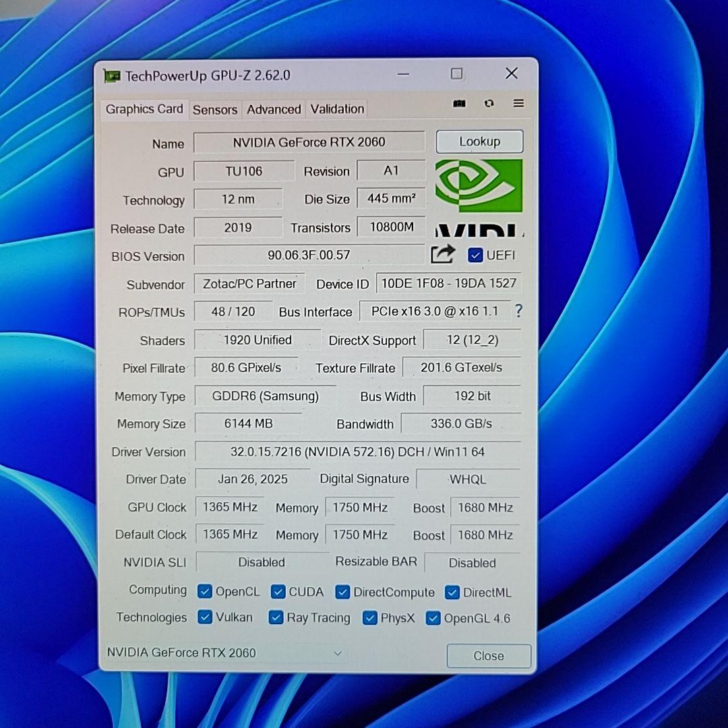Screen dimensions: 728x728
Task: Click the Close button at the bottom
Action: (489, 655)
